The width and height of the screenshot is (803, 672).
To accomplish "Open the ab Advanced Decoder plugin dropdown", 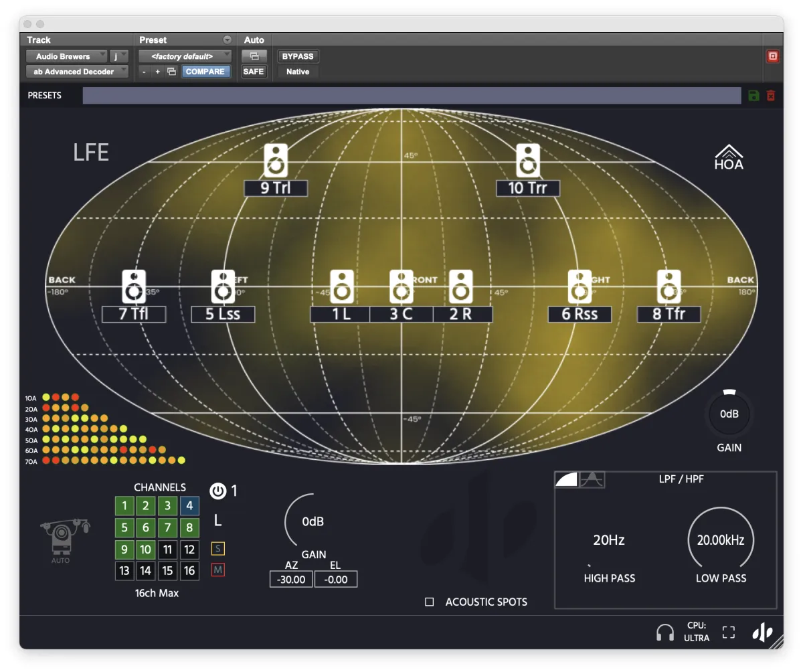I will click(x=78, y=72).
